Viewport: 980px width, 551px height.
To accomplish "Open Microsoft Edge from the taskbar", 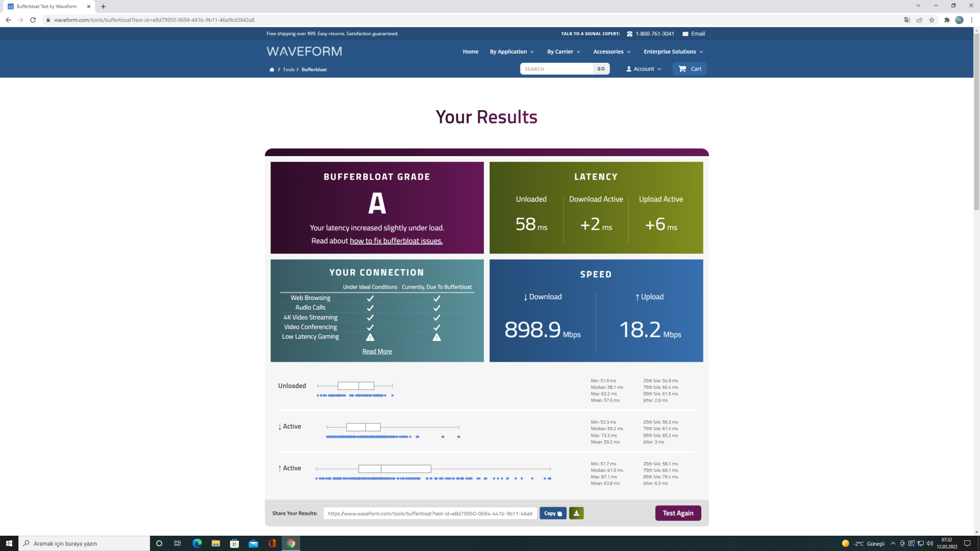I will (197, 543).
